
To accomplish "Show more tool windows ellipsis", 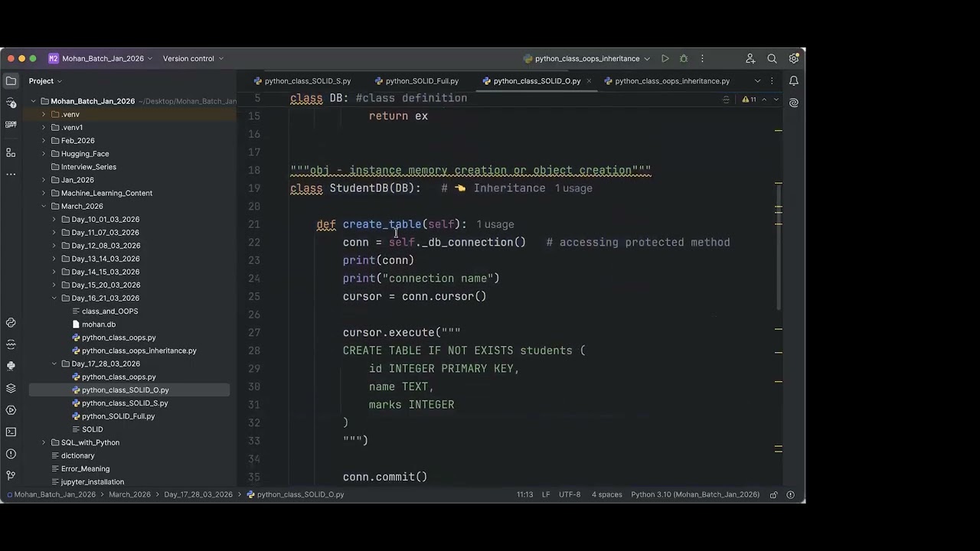I will 11,174.
